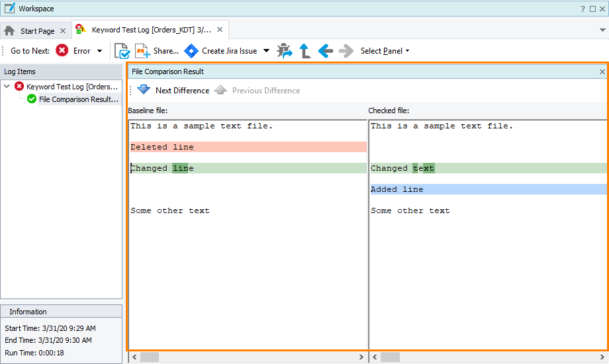609x364 pixels.
Task: Click the Run Time value
Action: click(51, 353)
